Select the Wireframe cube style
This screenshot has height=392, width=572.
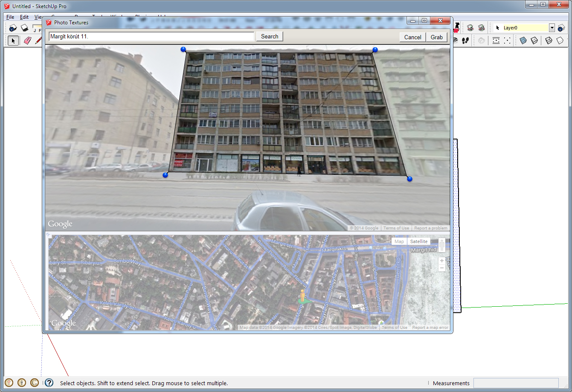point(549,41)
